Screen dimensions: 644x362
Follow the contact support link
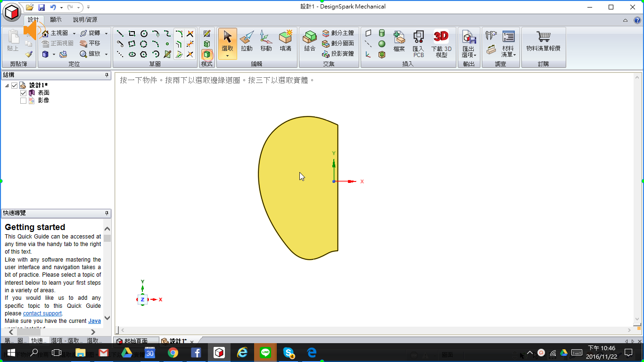coord(42,313)
